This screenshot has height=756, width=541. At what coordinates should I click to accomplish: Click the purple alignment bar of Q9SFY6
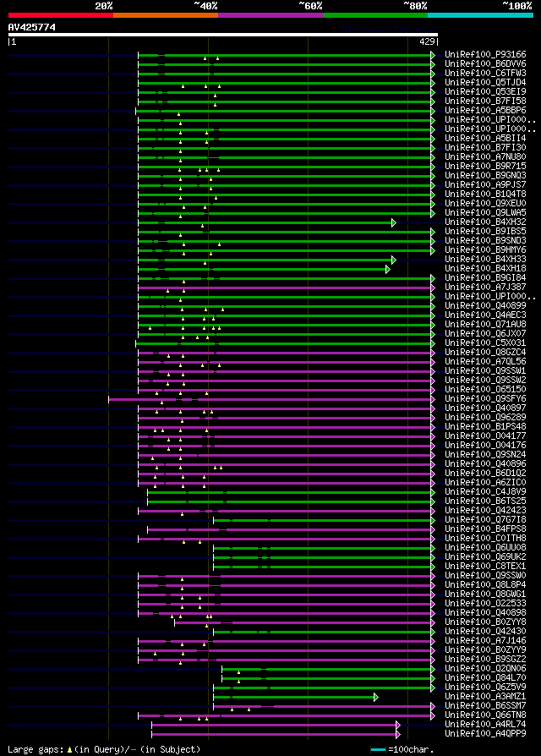point(270,399)
